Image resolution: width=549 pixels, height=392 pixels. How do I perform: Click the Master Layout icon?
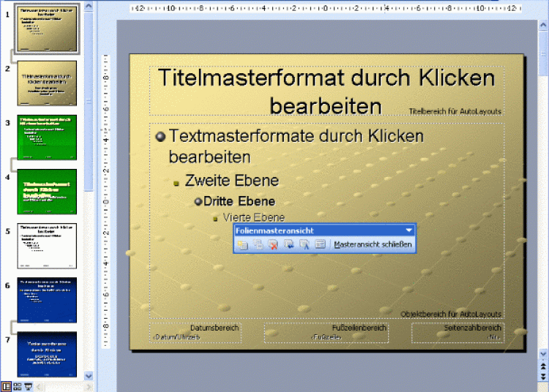point(320,244)
